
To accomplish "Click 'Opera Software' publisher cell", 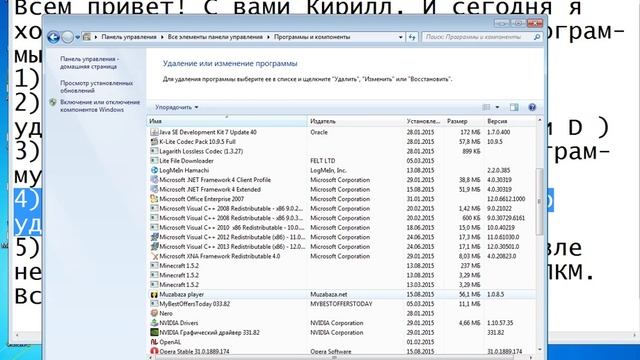I will click(331, 351).
